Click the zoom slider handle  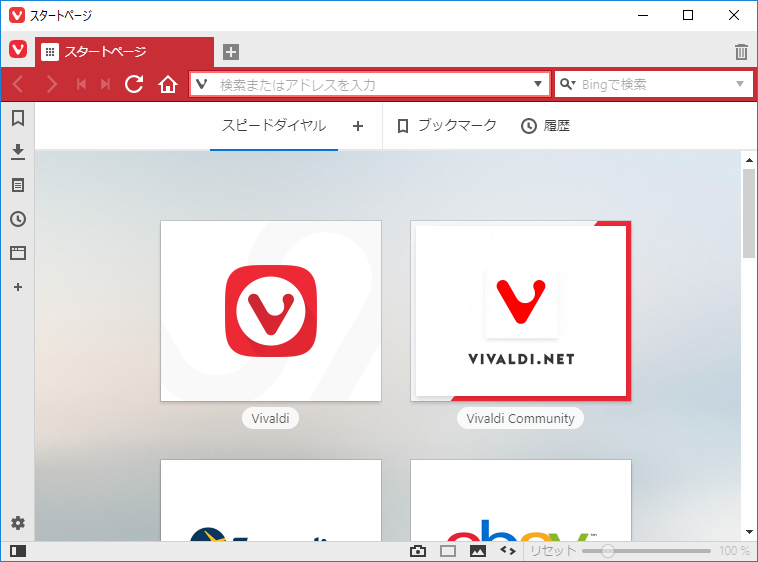tap(608, 551)
